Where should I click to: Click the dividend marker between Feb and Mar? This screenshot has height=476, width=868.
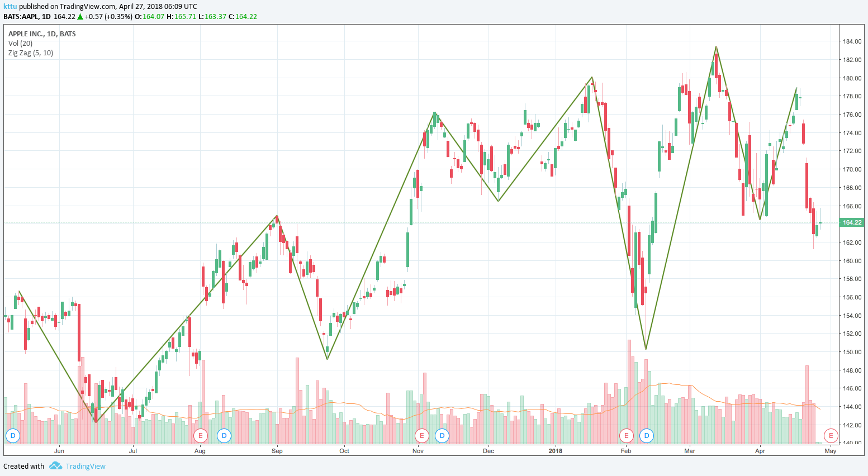(647, 436)
